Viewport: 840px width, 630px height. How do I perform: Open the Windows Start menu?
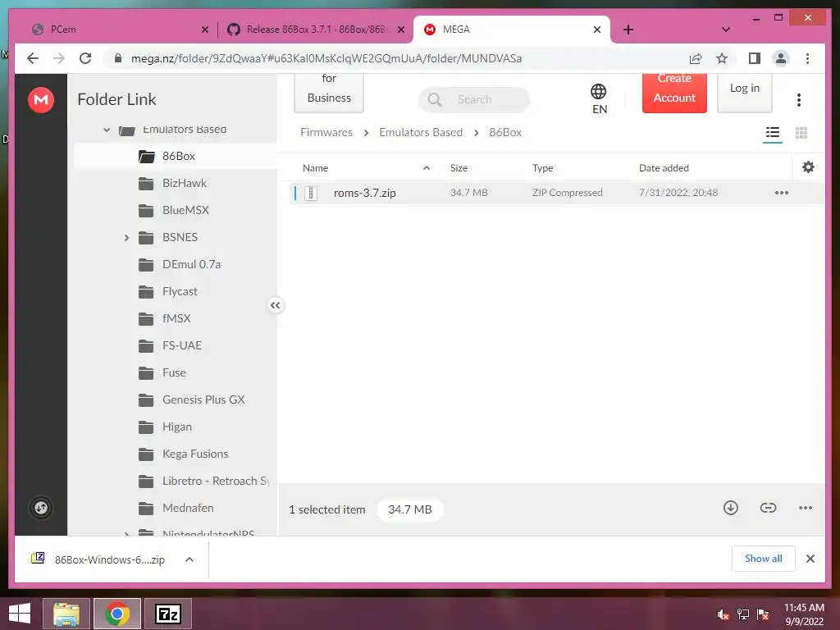tap(20, 614)
